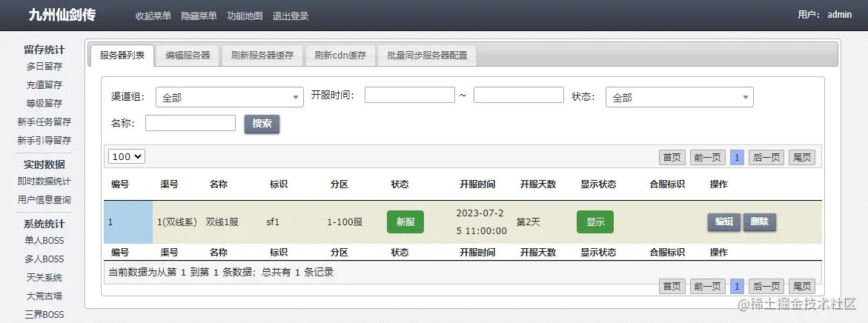868x323 pixels.
Task: Open 即时数据统计 in sidebar
Action: point(44,182)
